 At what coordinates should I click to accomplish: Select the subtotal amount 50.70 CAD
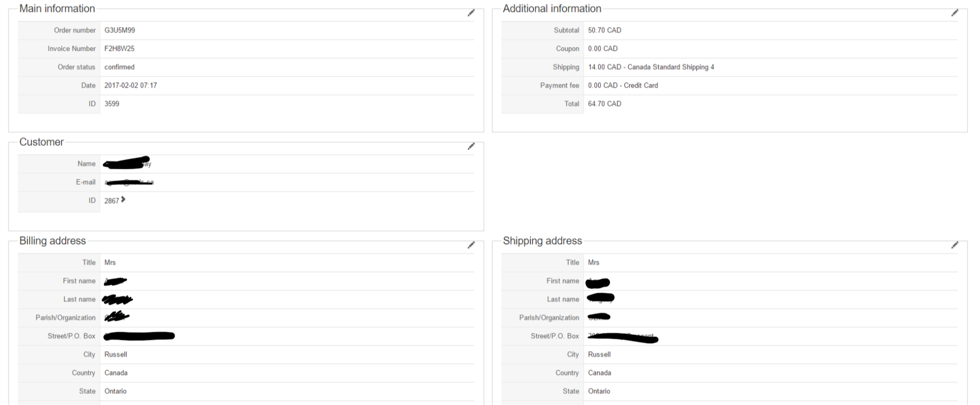(605, 30)
